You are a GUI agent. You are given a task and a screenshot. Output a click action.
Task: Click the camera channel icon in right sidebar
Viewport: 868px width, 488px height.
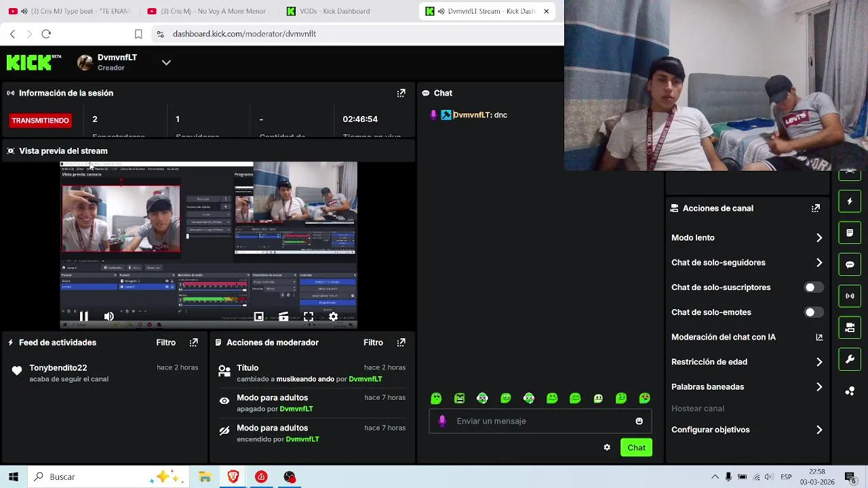tap(850, 327)
